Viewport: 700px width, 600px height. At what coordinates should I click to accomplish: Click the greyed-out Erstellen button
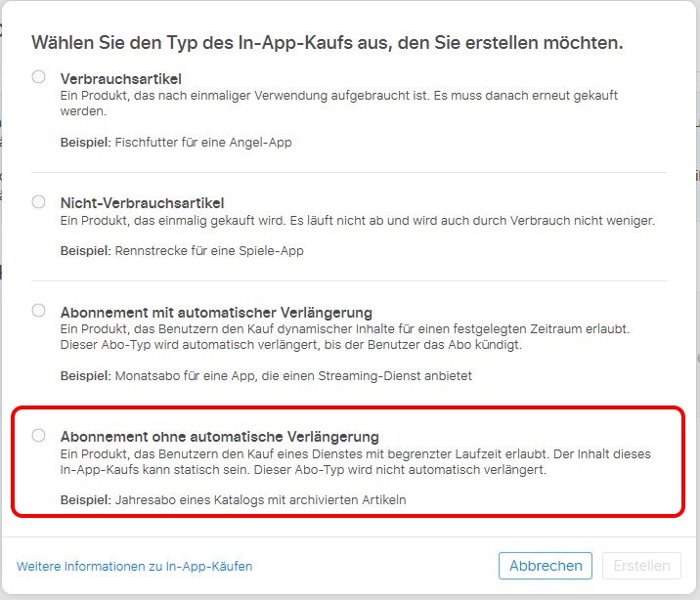coord(641,566)
